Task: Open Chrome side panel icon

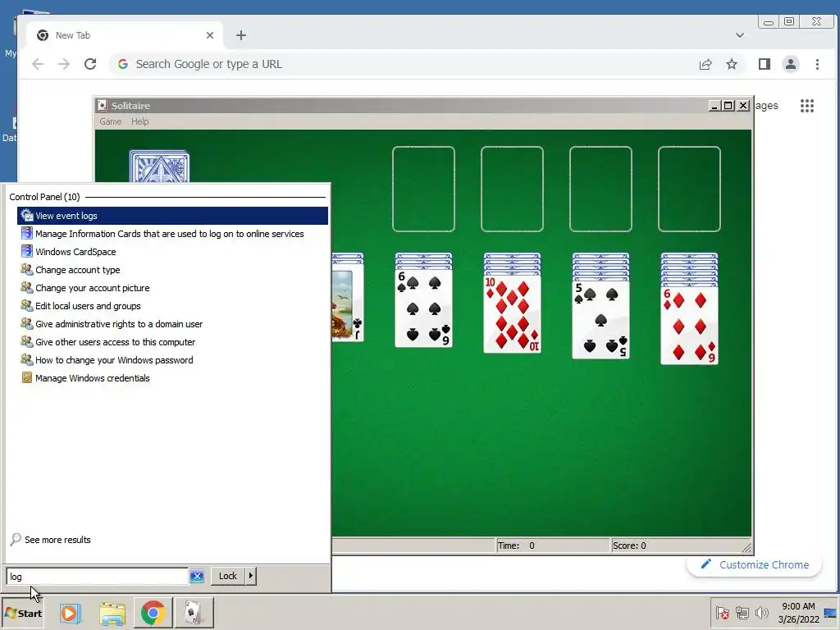Action: (x=765, y=64)
